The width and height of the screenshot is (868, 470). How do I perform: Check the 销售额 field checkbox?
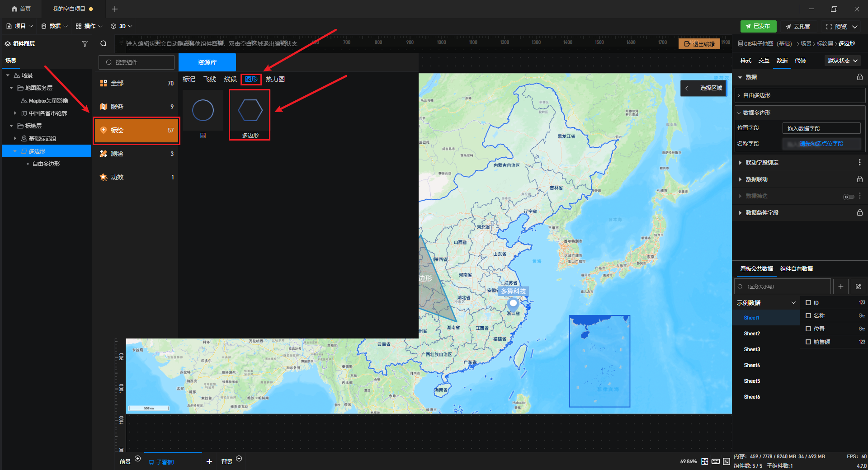coord(808,342)
